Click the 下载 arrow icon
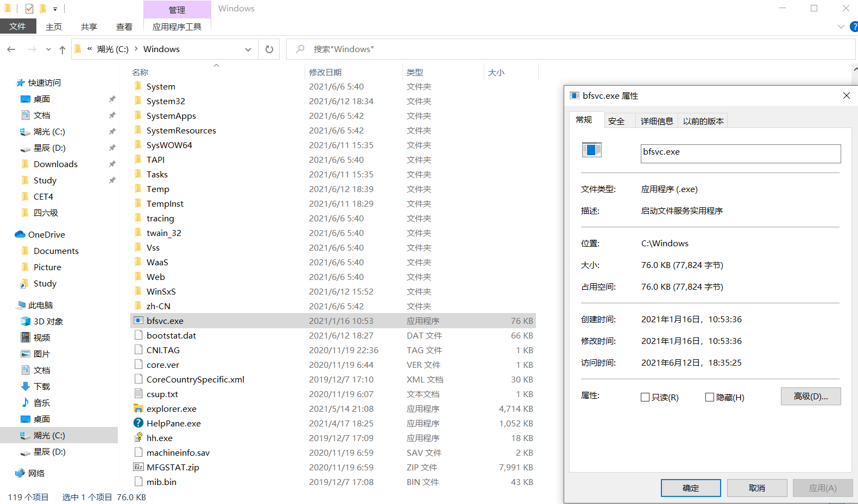The image size is (858, 504). pyautogui.click(x=26, y=386)
